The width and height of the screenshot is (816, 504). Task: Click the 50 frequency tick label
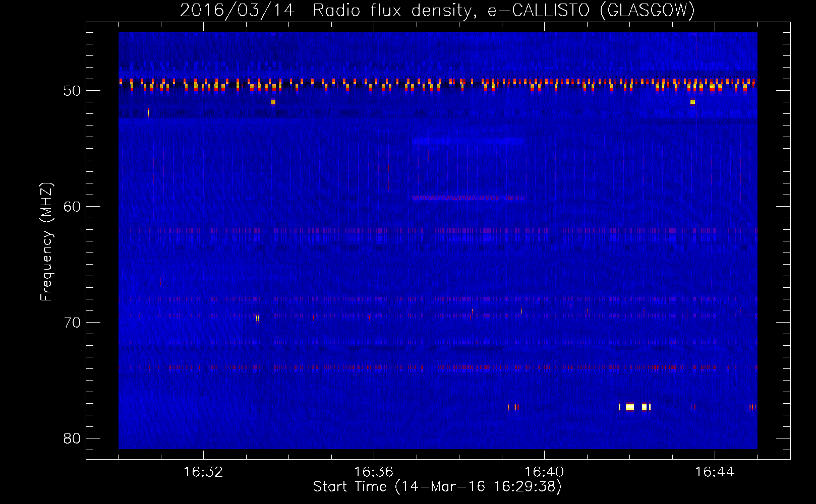[72, 91]
